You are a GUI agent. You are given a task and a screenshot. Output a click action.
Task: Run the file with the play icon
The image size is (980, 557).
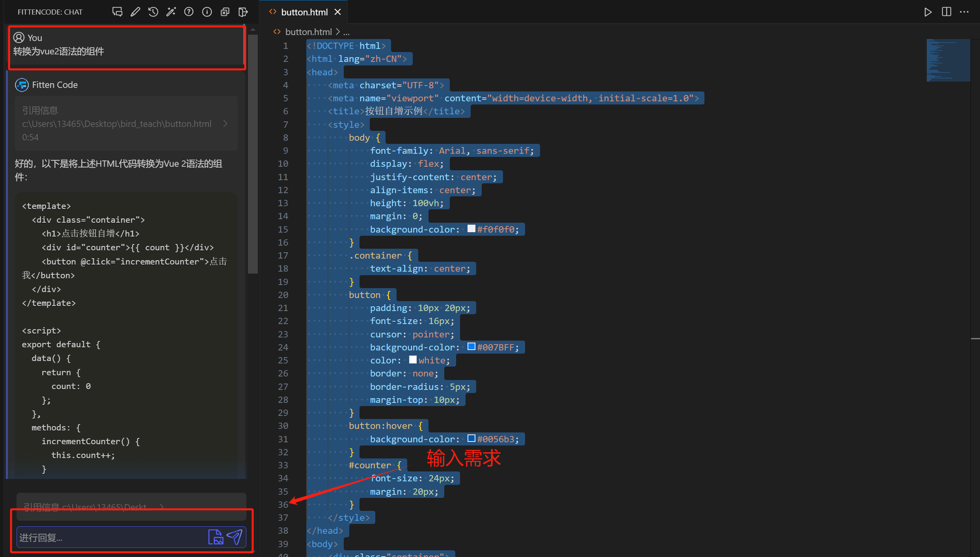[x=928, y=12]
